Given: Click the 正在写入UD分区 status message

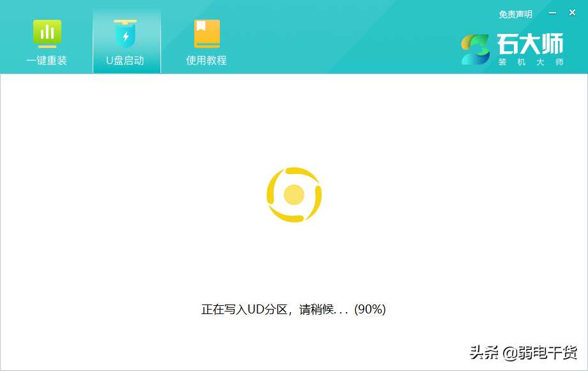Looking at the screenshot, I should pos(244,310).
